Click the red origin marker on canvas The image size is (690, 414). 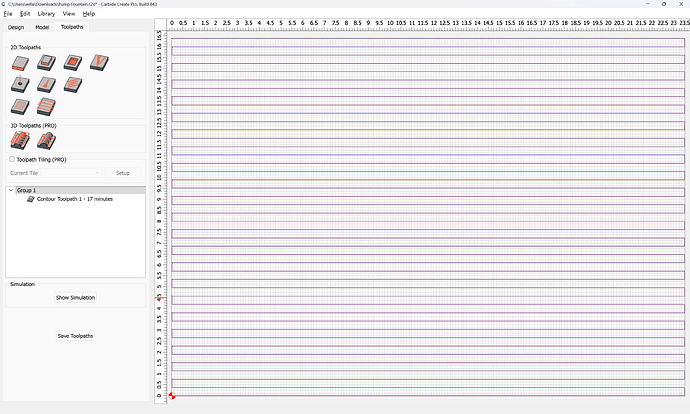pyautogui.click(x=172, y=396)
